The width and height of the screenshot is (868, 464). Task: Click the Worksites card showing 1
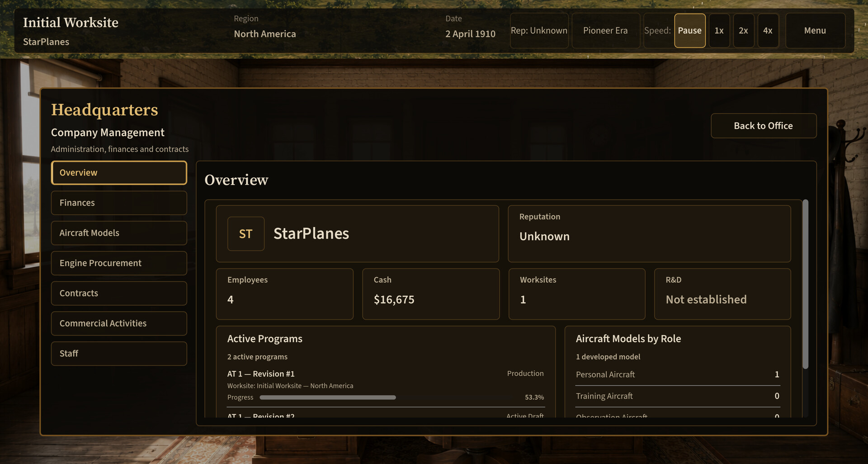point(577,294)
